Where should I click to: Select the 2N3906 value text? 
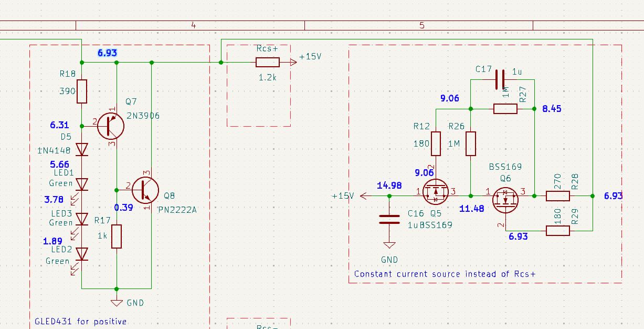[143, 116]
